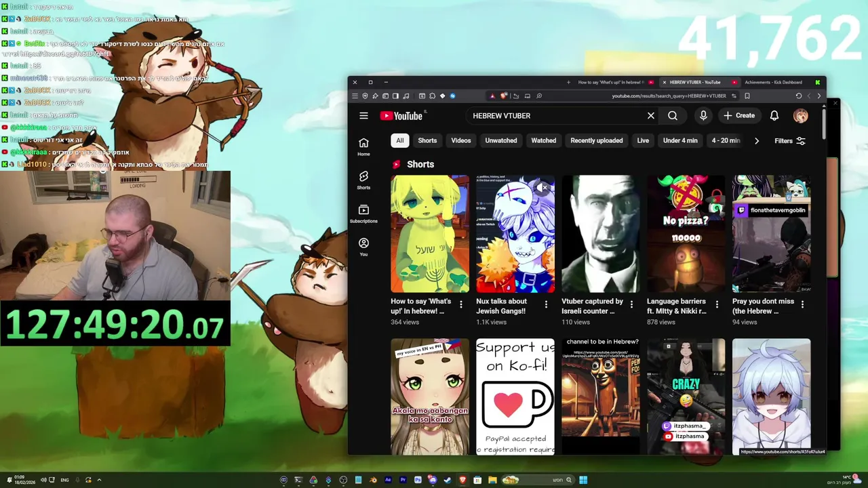Select the All filter chip
The height and width of the screenshot is (488, 868).
click(x=400, y=140)
